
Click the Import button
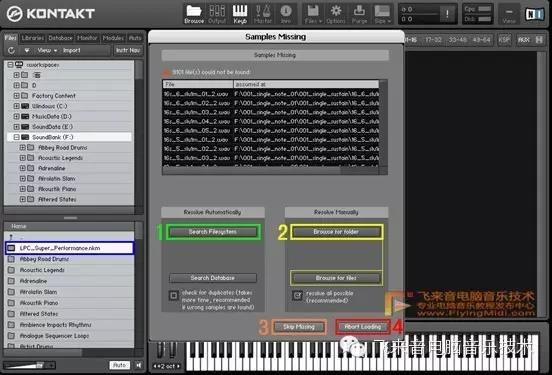pyautogui.click(x=72, y=50)
